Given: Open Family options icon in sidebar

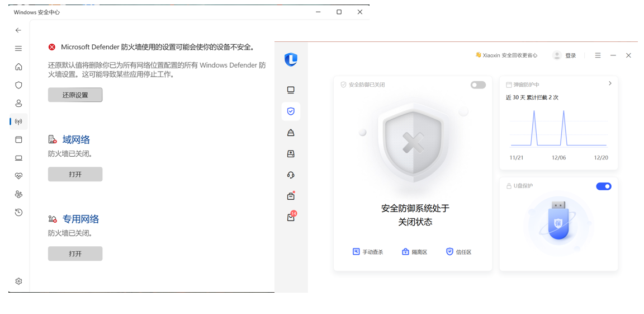Looking at the screenshot, I should 18,194.
